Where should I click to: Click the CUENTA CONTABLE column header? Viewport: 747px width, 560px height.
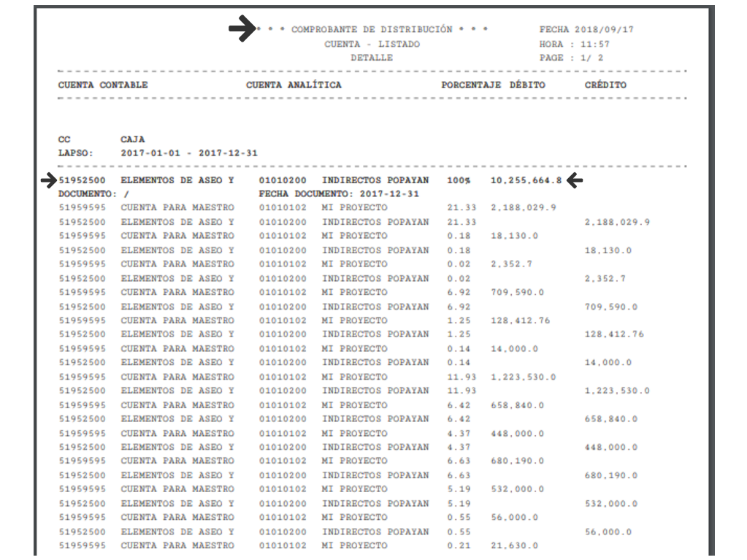tap(103, 85)
